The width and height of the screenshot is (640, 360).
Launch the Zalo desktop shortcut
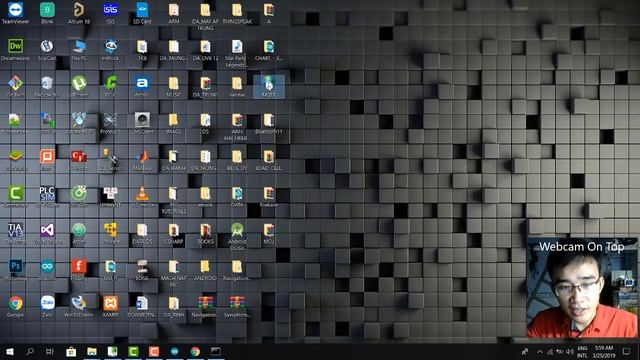[47, 307]
